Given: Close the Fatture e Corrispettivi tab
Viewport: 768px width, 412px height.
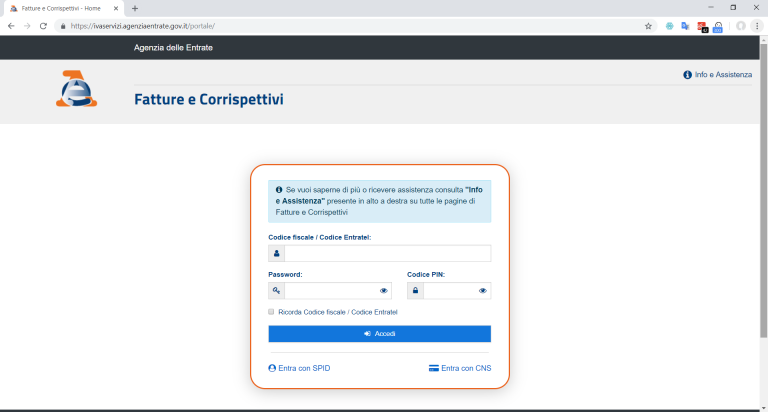Looking at the screenshot, I should pos(116,8).
